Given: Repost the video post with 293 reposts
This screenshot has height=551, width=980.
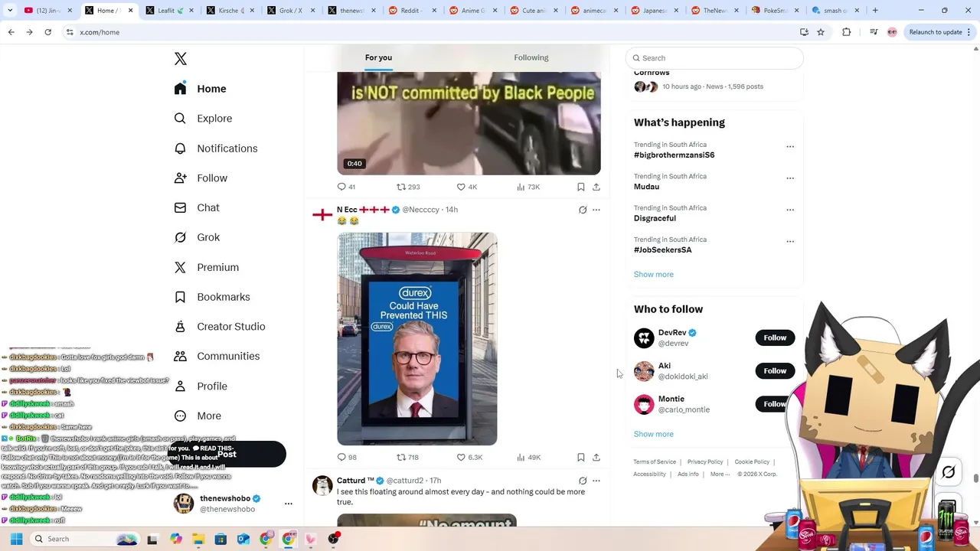Looking at the screenshot, I should tap(408, 187).
